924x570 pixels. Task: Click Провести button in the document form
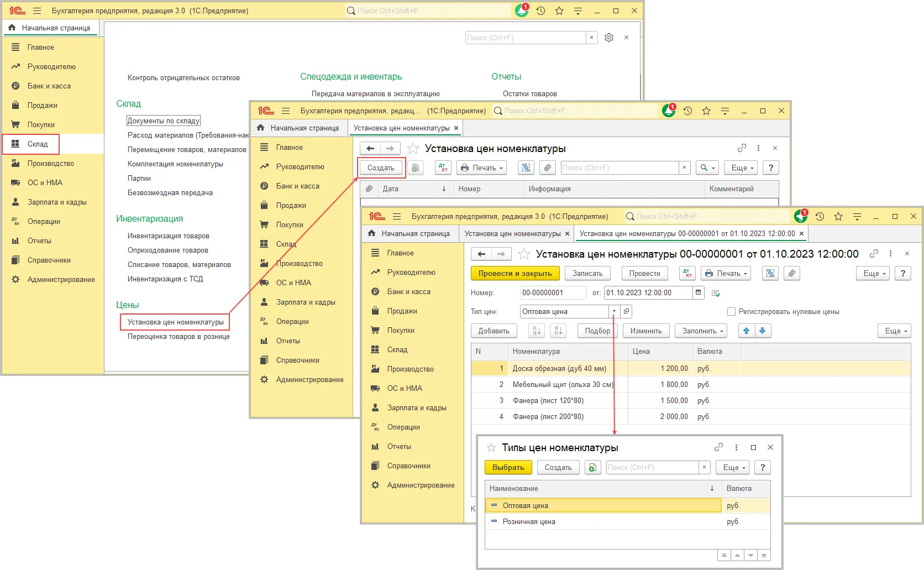[x=644, y=273]
